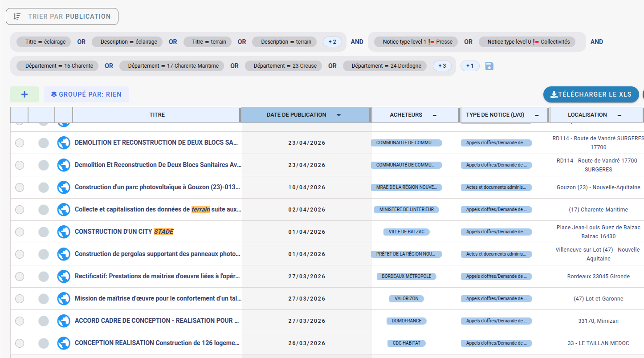Image resolution: width=644 pixels, height=358 pixels.
Task: Open globe icon for Collecte et capitalisation row
Action: click(x=64, y=209)
